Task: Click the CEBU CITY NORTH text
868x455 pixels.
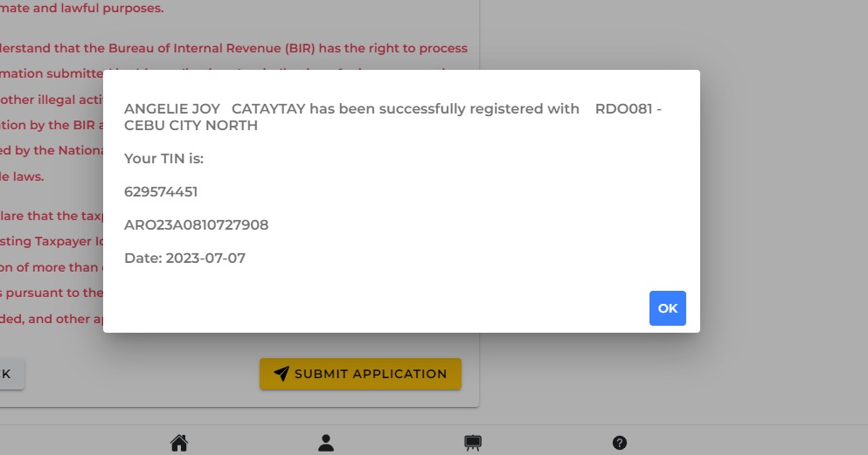Action: click(191, 126)
